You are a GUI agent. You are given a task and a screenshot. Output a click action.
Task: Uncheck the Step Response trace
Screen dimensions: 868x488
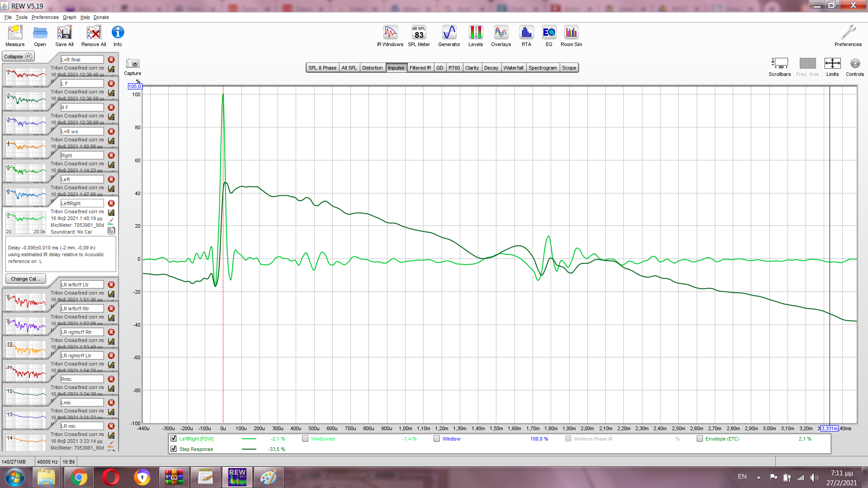click(174, 449)
